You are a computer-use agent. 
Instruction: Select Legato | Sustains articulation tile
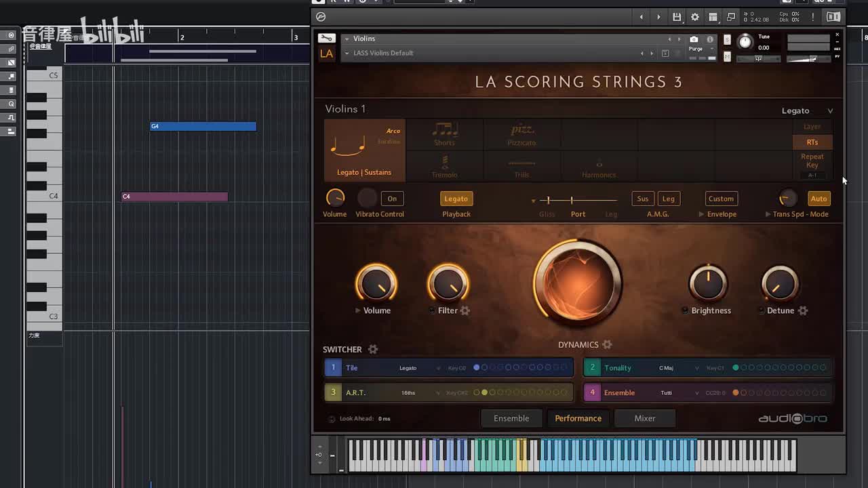click(364, 150)
